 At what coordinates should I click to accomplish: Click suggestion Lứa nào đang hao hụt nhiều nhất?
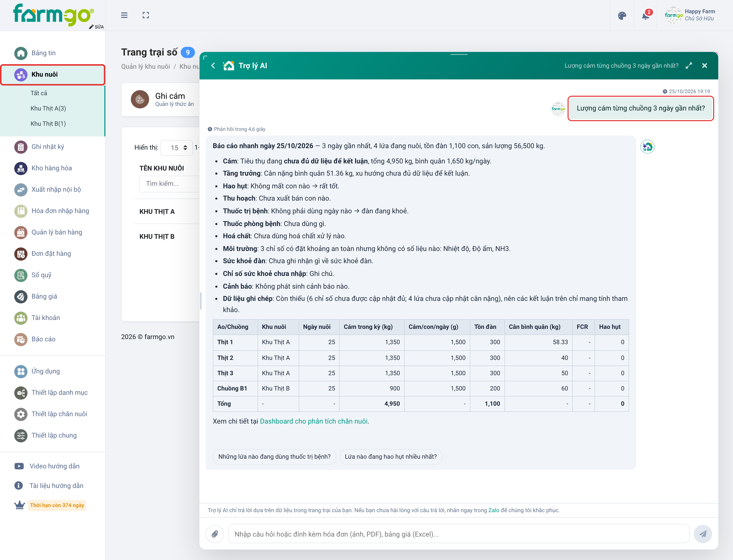tap(391, 456)
